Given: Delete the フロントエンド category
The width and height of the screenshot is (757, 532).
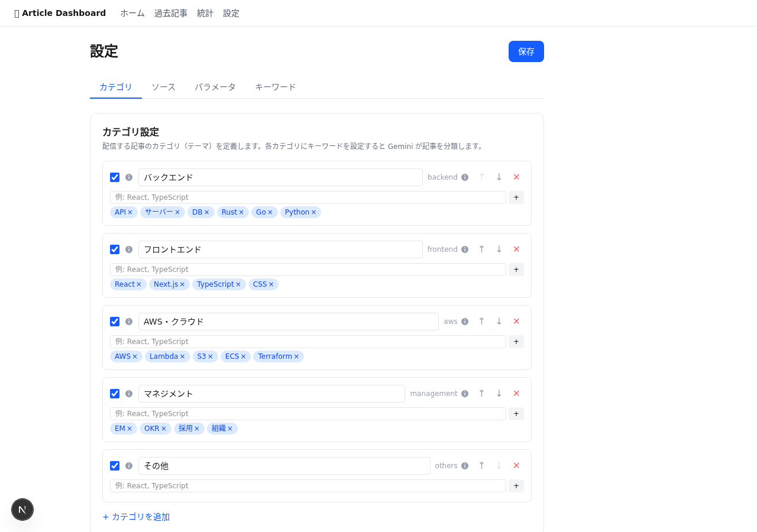Looking at the screenshot, I should coord(516,249).
